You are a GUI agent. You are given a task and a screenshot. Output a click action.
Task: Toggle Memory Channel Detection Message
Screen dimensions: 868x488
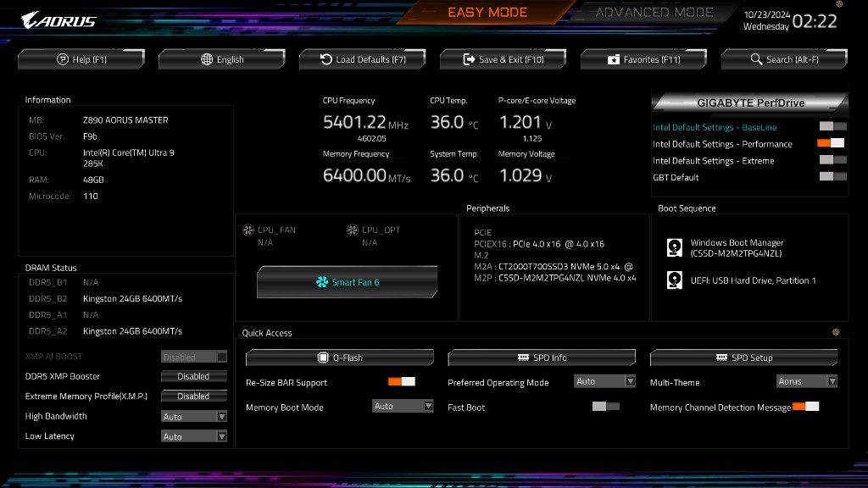[805, 406]
